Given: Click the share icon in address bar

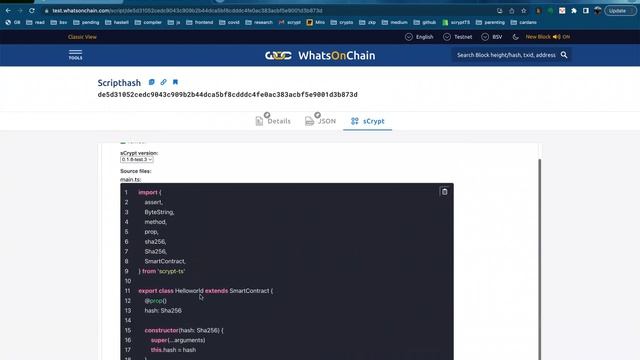Looking at the screenshot, I should coord(512,11).
